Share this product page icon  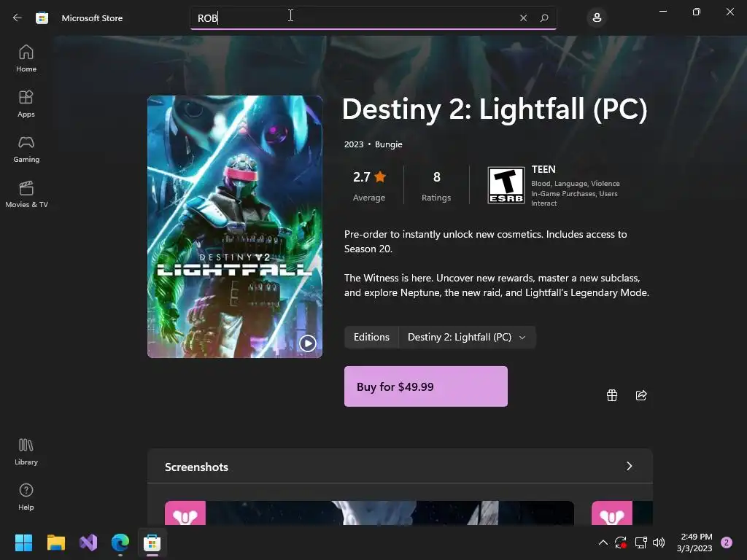point(641,395)
